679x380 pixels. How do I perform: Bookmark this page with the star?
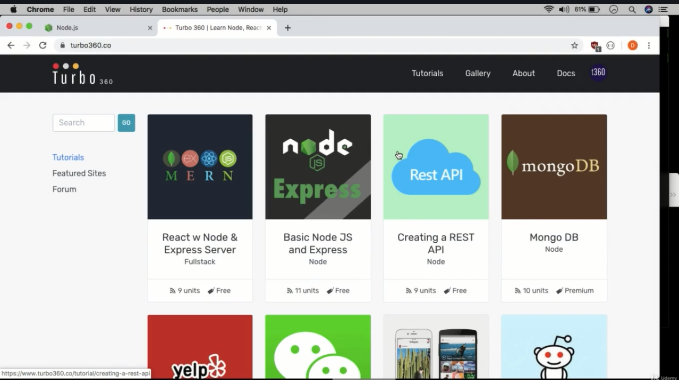click(574, 45)
